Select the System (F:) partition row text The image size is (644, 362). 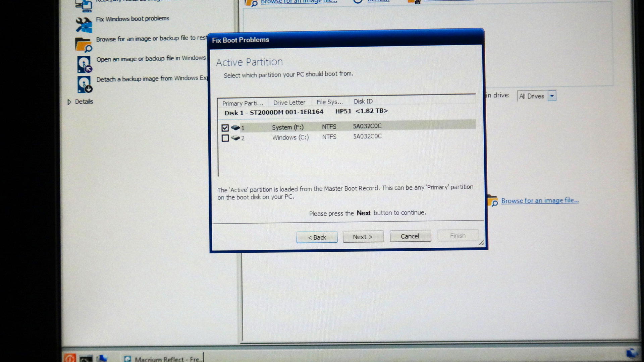coord(288,127)
